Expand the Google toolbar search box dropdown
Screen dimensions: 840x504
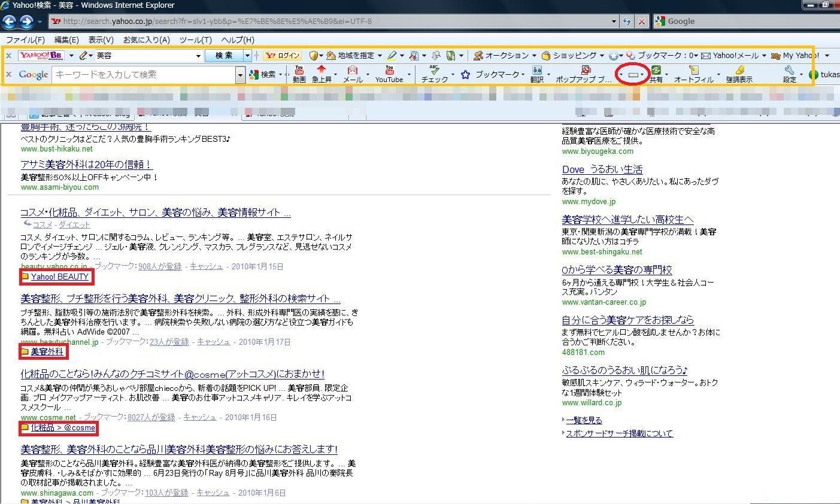point(240,74)
